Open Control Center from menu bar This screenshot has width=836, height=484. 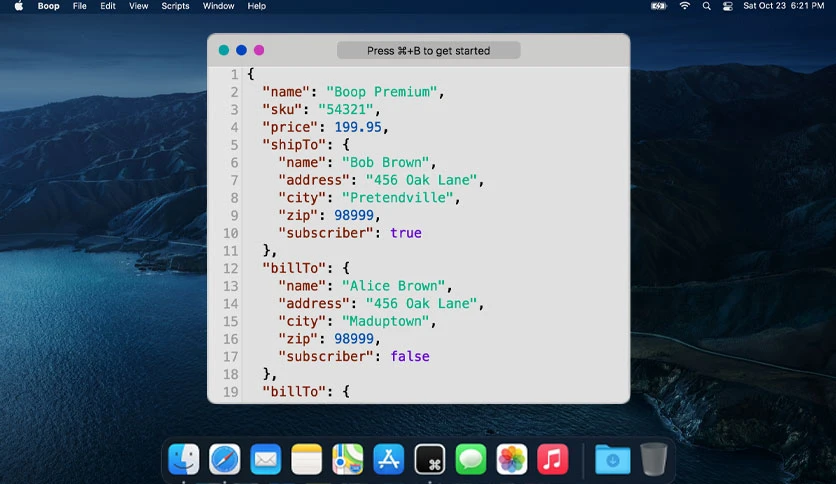727,6
